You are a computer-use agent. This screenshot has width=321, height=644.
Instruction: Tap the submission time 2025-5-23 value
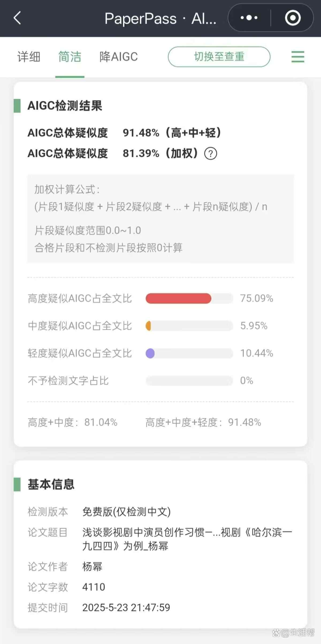(x=126, y=608)
